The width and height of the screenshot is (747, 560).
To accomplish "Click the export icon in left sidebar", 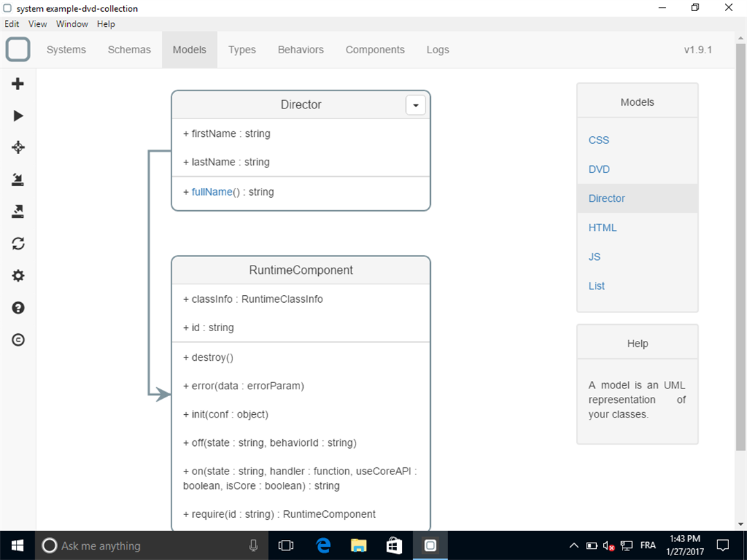I will [17, 212].
